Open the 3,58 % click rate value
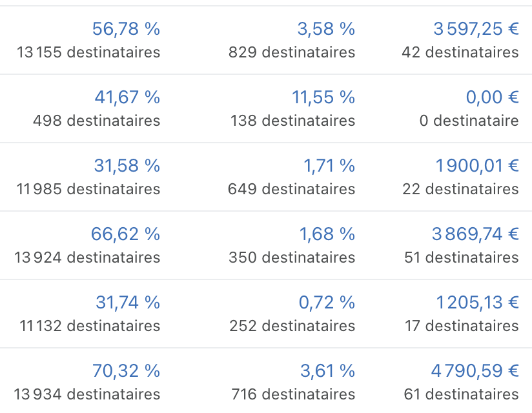 pyautogui.click(x=326, y=29)
